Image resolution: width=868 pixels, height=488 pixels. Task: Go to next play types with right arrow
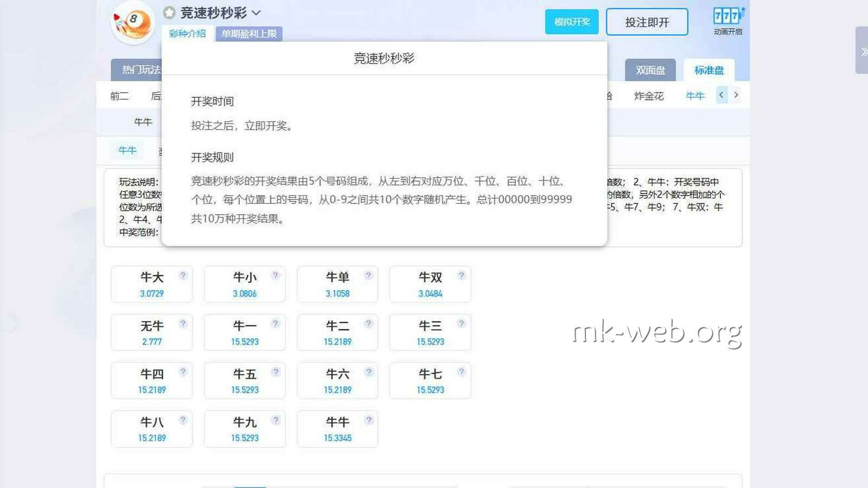(736, 95)
